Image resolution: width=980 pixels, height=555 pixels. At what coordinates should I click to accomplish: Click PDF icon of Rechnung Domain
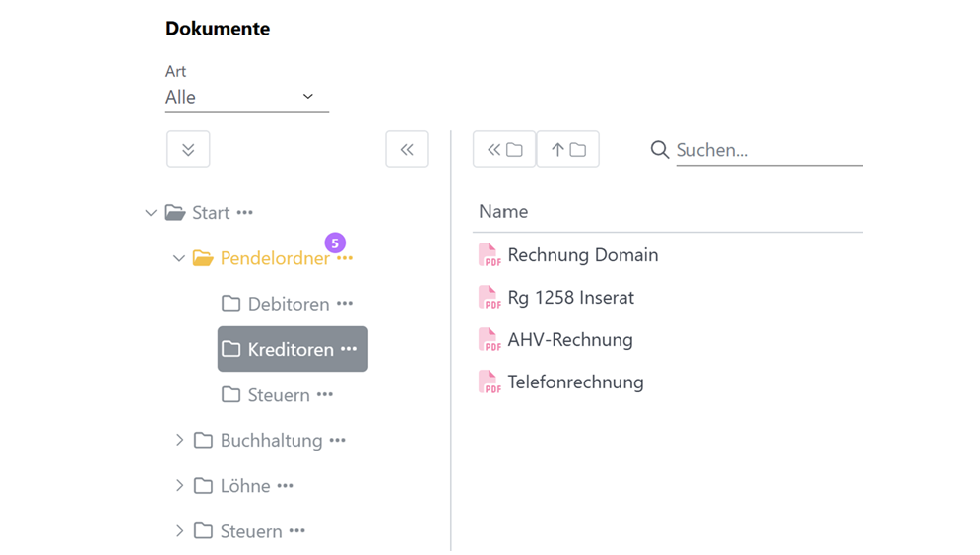pos(490,255)
